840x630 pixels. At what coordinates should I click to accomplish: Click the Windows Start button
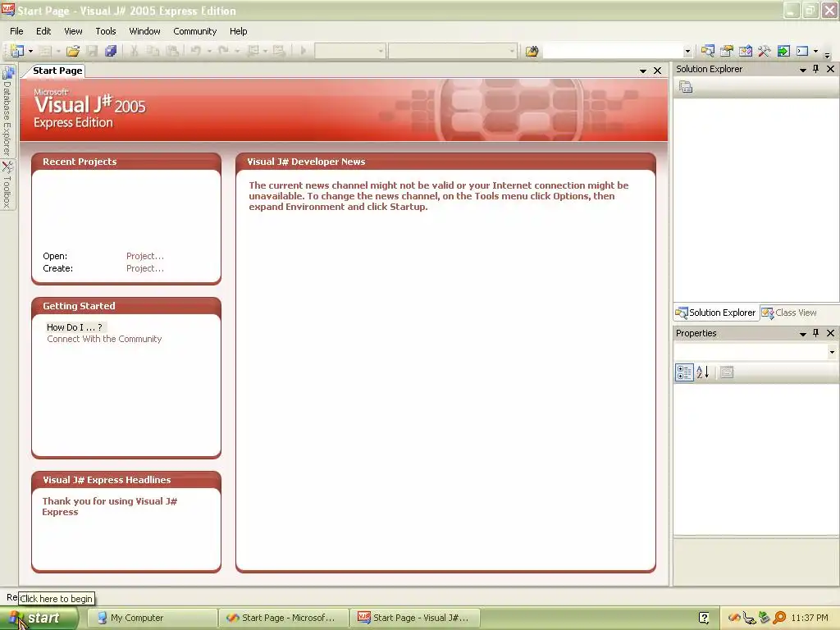(39, 619)
